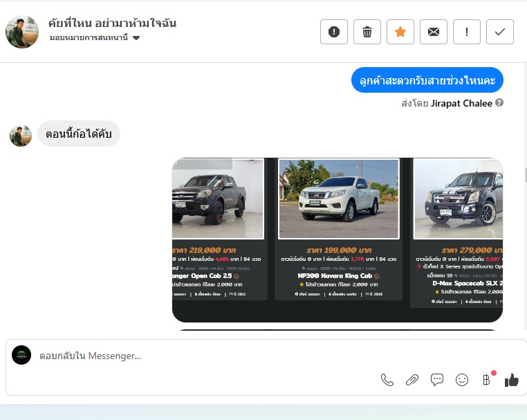Mark conversation done with checkmark
The image size is (527, 420).
click(x=500, y=32)
